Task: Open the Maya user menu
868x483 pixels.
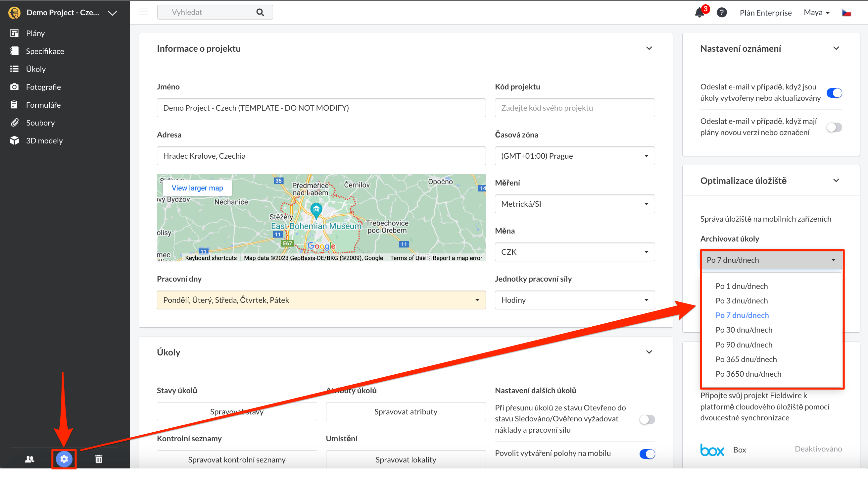Action: click(816, 13)
